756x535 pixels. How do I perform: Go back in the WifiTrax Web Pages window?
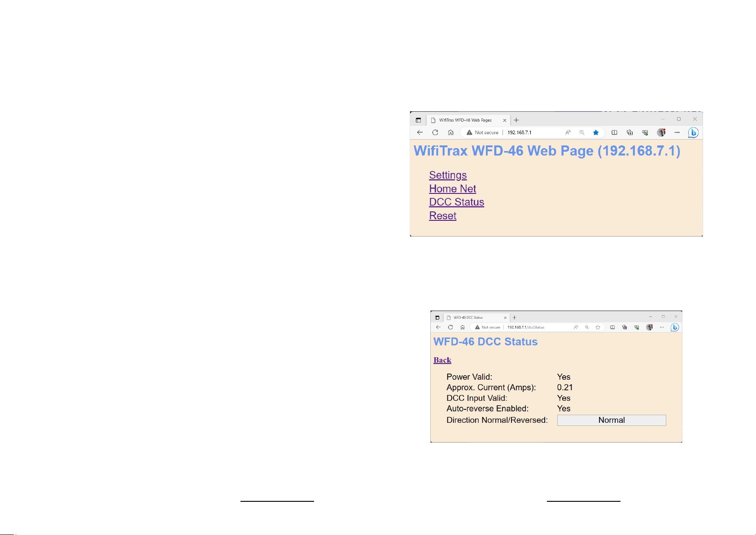click(420, 132)
